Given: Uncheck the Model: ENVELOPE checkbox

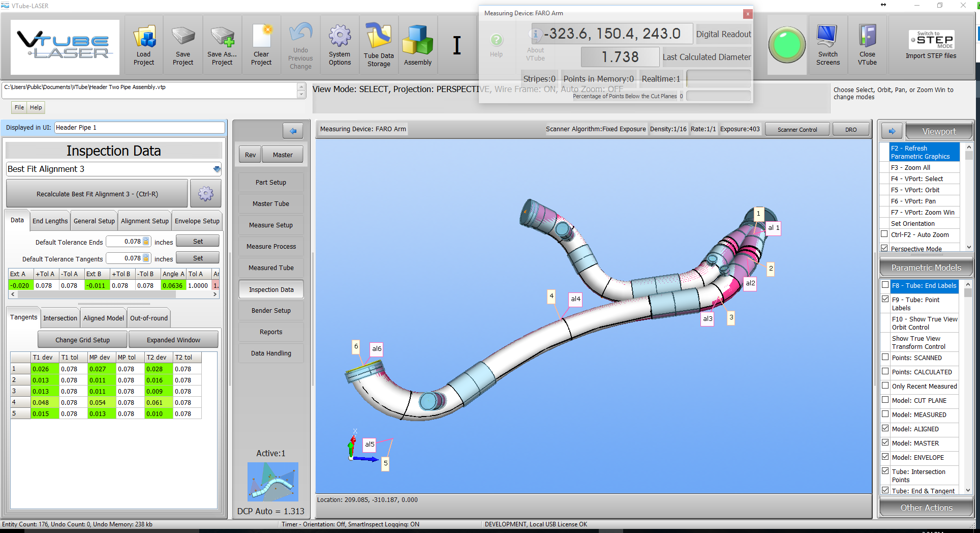Looking at the screenshot, I should [x=885, y=457].
